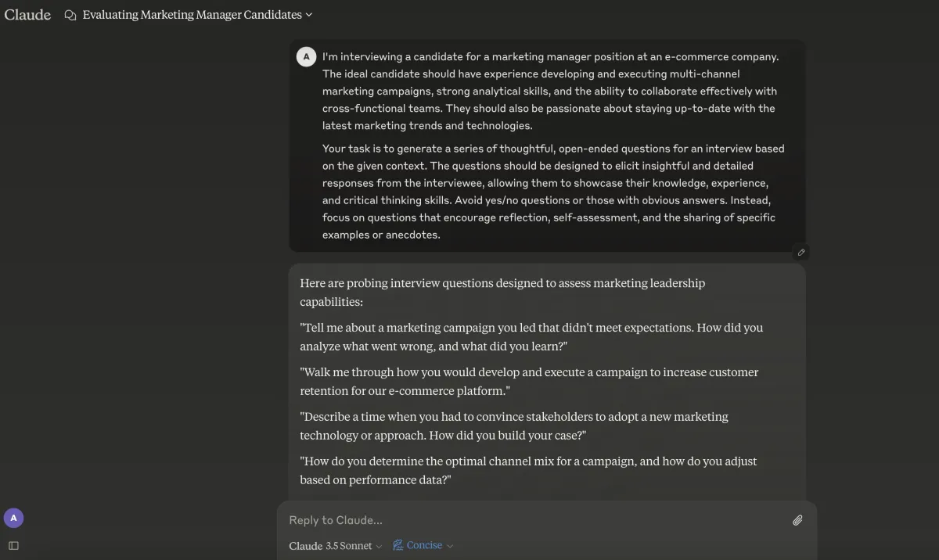Click the user avatar beside the prompt message
The width and height of the screenshot is (939, 560).
point(306,57)
